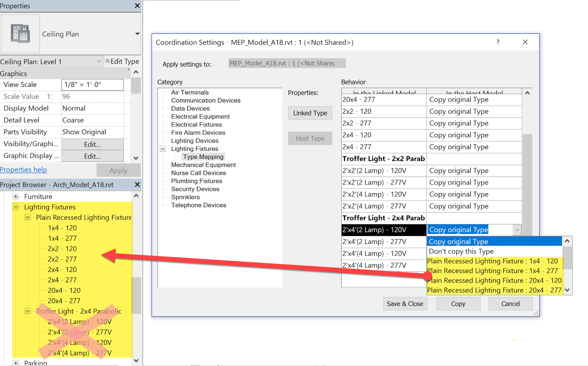
Task: Select 'Type Mapping' under Lighting Fixtures
Action: (x=203, y=156)
